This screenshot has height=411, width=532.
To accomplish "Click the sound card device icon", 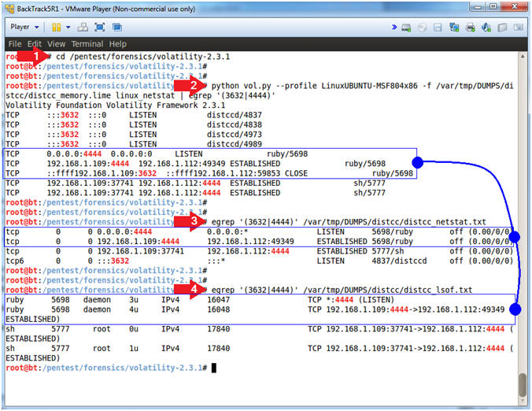I will click(x=486, y=28).
